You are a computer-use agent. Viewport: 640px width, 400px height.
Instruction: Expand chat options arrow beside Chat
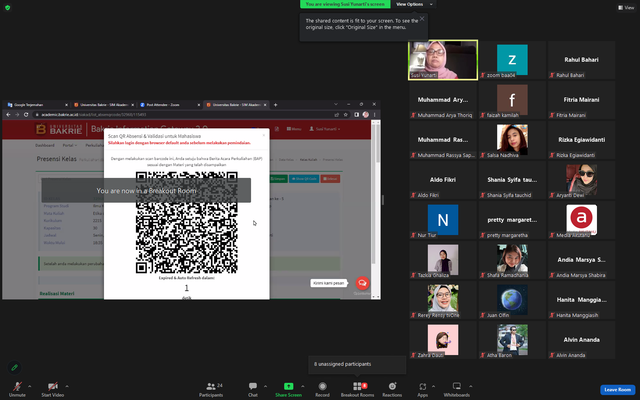(265, 386)
